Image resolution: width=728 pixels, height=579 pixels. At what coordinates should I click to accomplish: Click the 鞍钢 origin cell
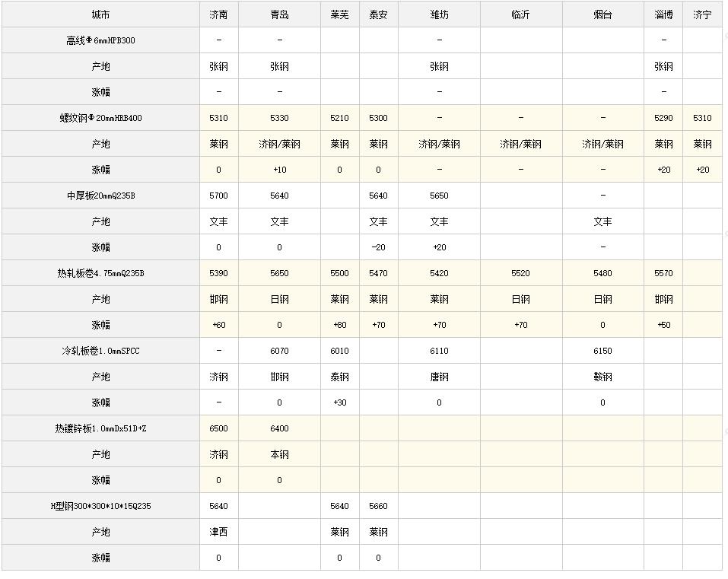602,377
